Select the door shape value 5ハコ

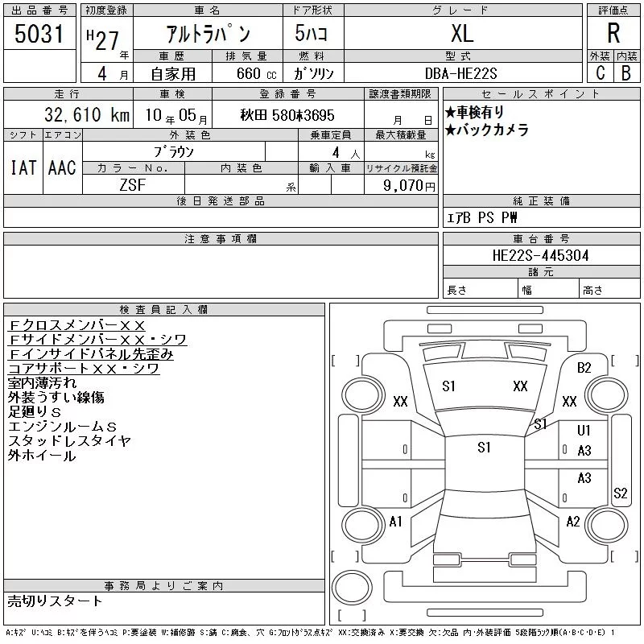pos(312,33)
